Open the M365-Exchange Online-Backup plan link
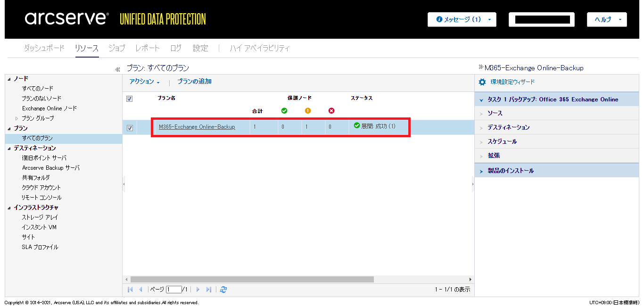This screenshot has height=307, width=644. (x=197, y=127)
